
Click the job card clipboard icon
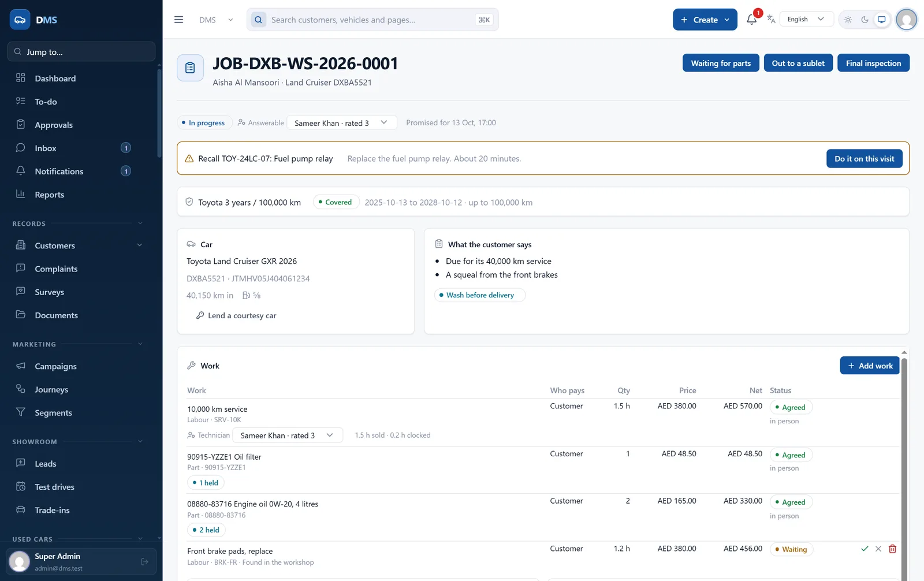point(190,68)
